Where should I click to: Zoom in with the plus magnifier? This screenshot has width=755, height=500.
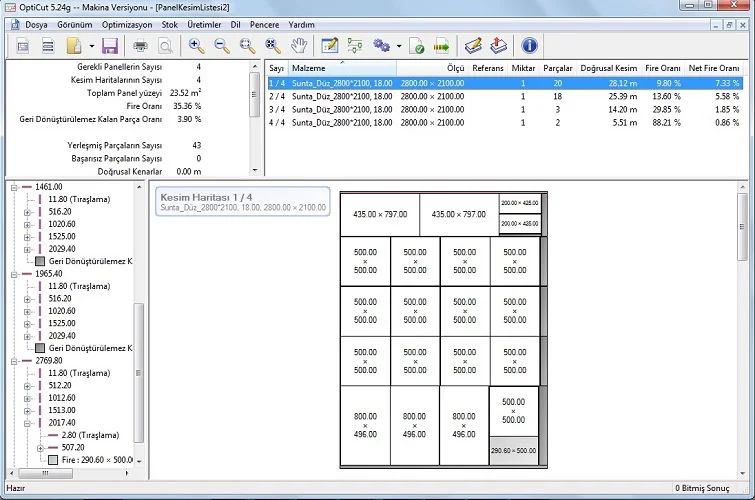(196, 46)
